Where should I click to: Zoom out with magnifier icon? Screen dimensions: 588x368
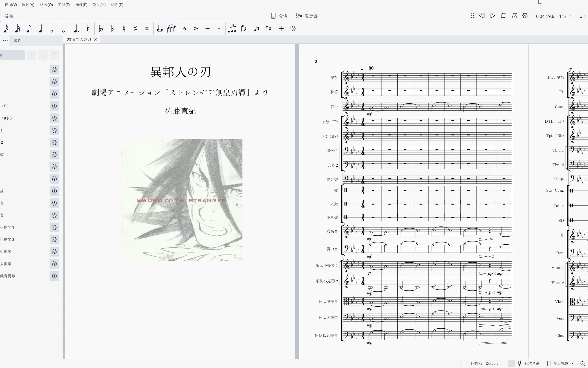pos(583,363)
